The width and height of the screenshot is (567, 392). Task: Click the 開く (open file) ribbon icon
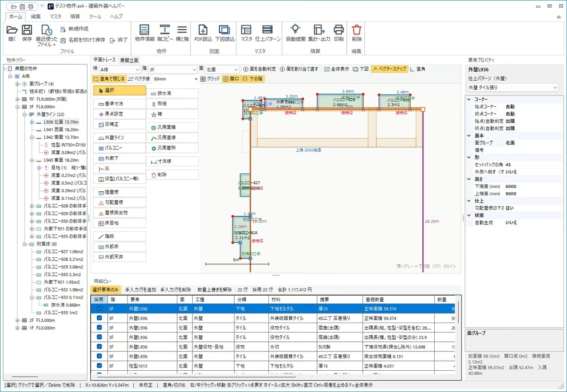(x=12, y=34)
